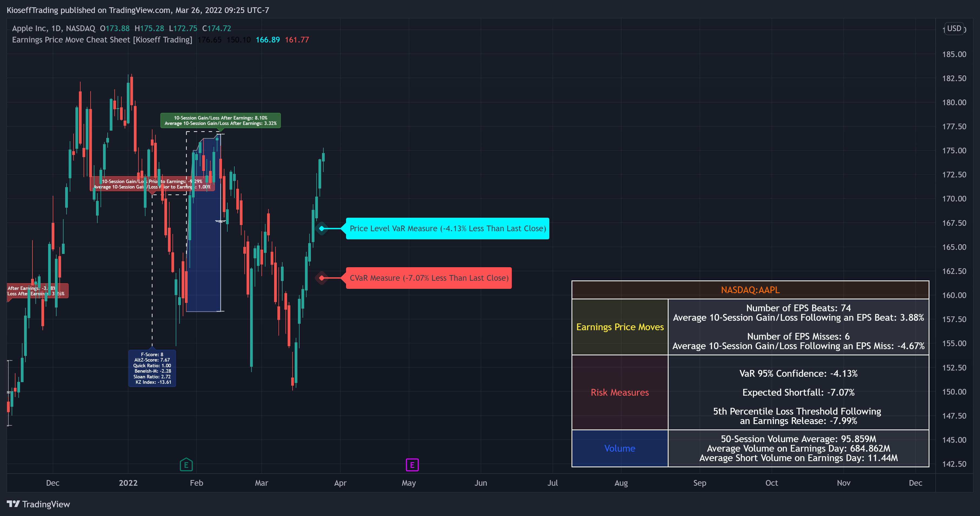Click the red 10-Session Gain/Loss Prior to Earnings label
The width and height of the screenshot is (980, 516).
pos(152,184)
